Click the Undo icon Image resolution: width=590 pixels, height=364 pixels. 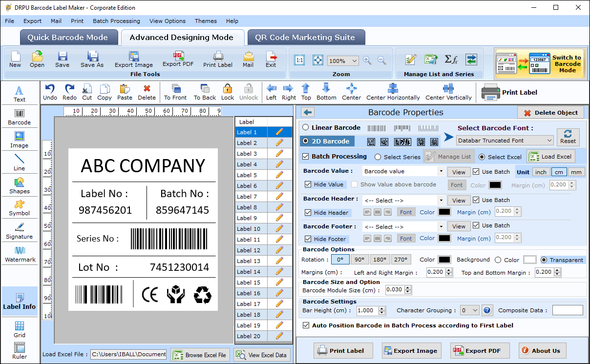click(50, 91)
